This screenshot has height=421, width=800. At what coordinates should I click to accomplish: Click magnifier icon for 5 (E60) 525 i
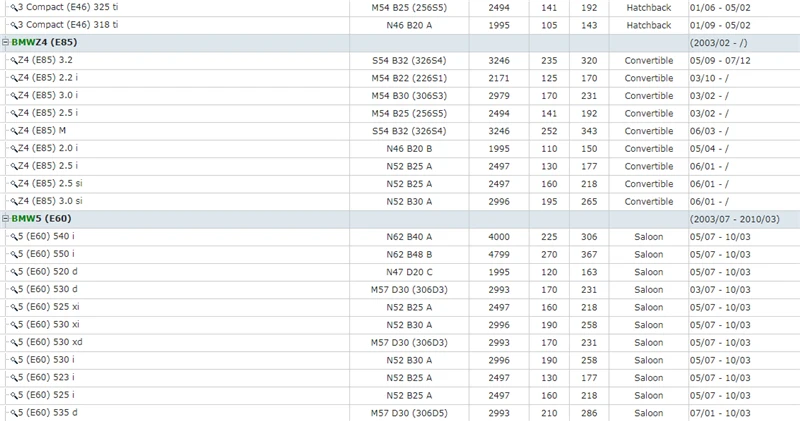pos(14,395)
